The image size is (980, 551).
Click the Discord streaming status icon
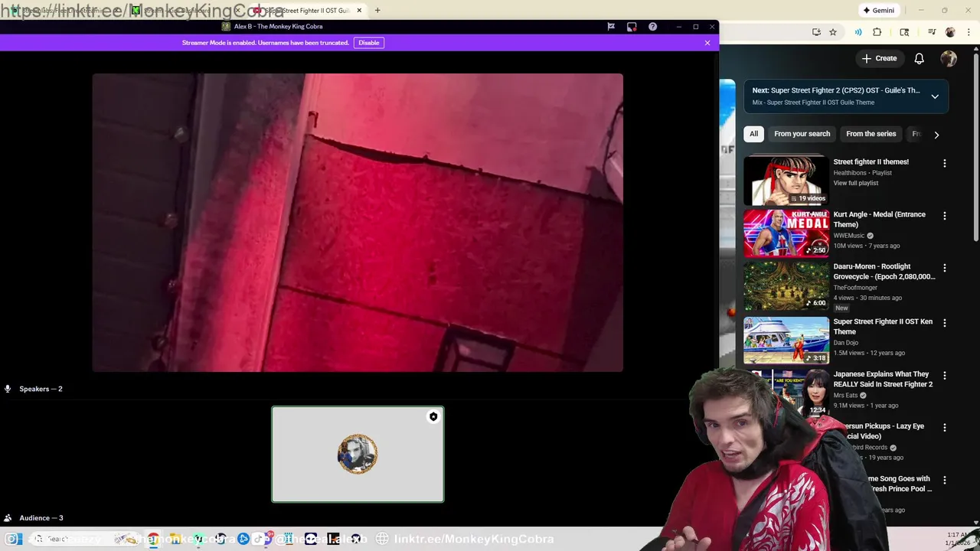click(632, 27)
